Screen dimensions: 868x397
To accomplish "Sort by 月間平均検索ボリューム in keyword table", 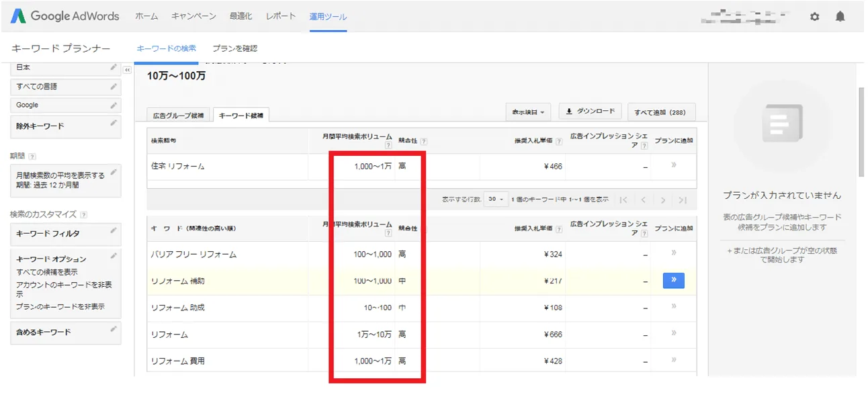I will point(357,224).
